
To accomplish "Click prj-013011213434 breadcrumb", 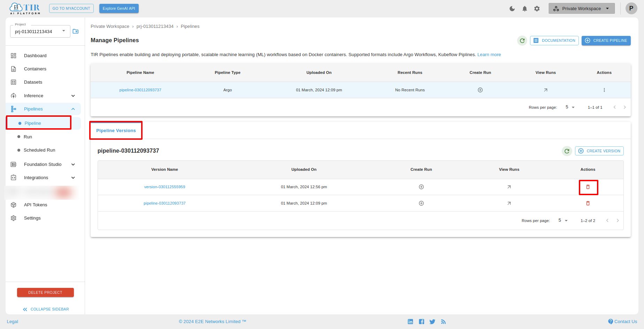I will pos(155,26).
